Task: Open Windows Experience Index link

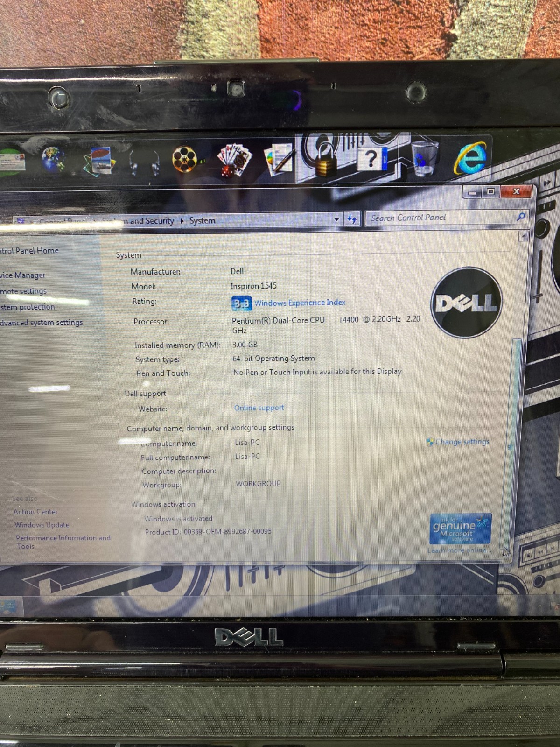Action: point(300,303)
